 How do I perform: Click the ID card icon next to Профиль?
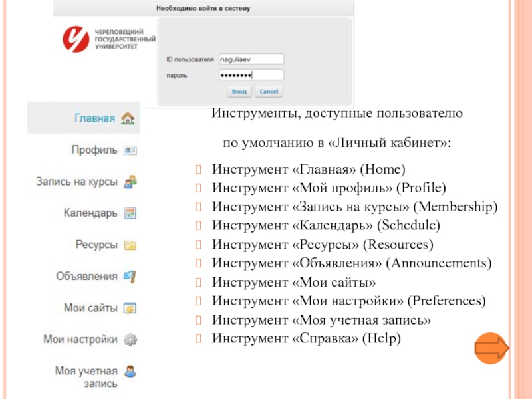coord(130,150)
